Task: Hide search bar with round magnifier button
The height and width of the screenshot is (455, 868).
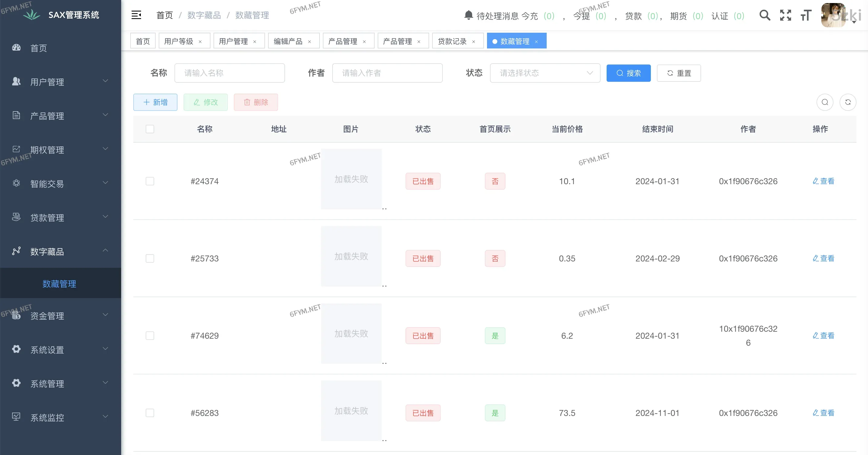Action: tap(824, 102)
